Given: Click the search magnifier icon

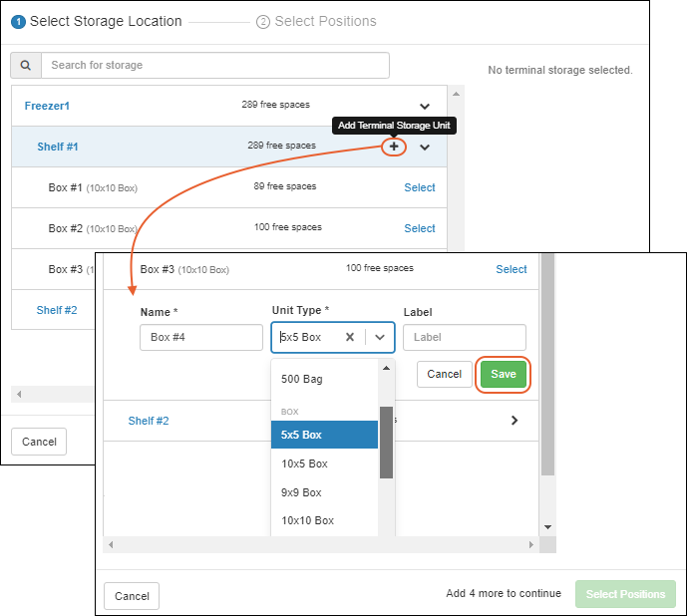Looking at the screenshot, I should tap(25, 66).
